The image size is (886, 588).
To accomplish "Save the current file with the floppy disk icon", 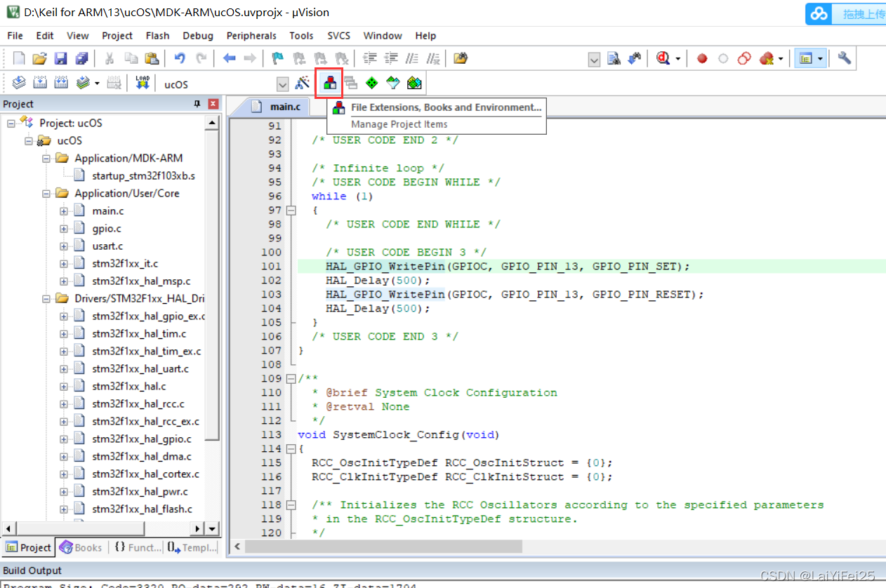I will (61, 59).
